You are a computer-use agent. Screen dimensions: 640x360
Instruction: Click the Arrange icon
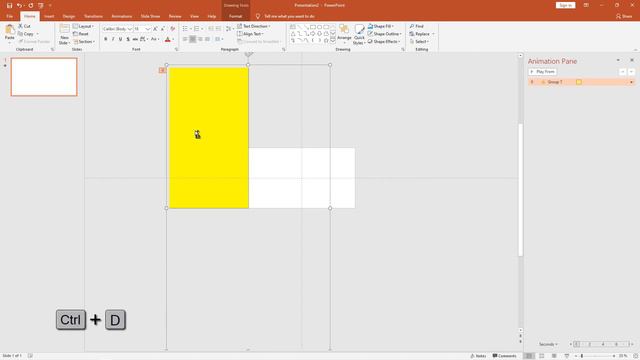pyautogui.click(x=344, y=33)
